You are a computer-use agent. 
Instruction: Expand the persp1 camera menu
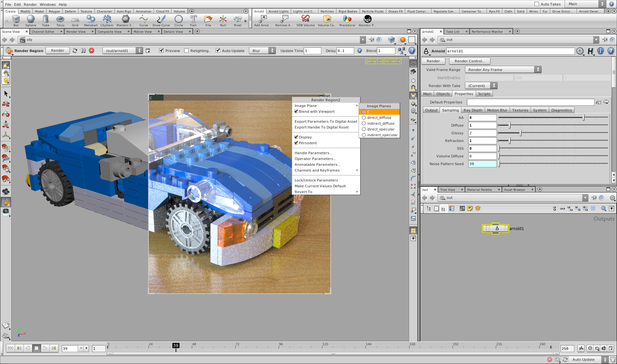(374, 61)
